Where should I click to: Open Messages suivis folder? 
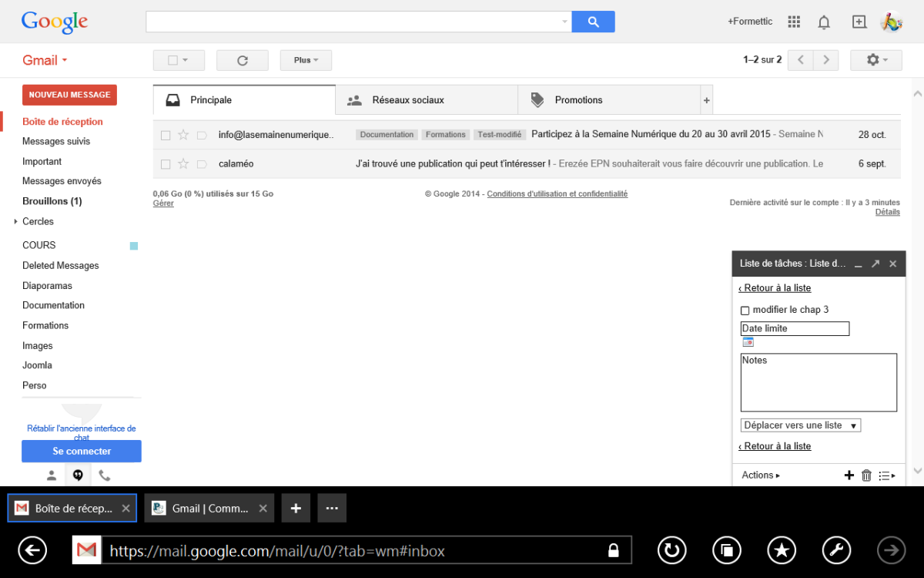point(56,142)
